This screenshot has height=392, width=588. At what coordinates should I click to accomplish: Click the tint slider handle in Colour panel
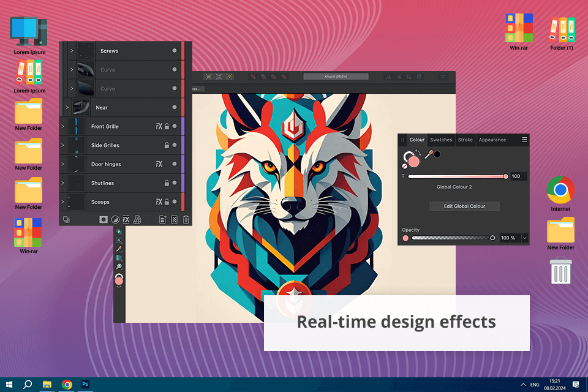pyautogui.click(x=505, y=176)
